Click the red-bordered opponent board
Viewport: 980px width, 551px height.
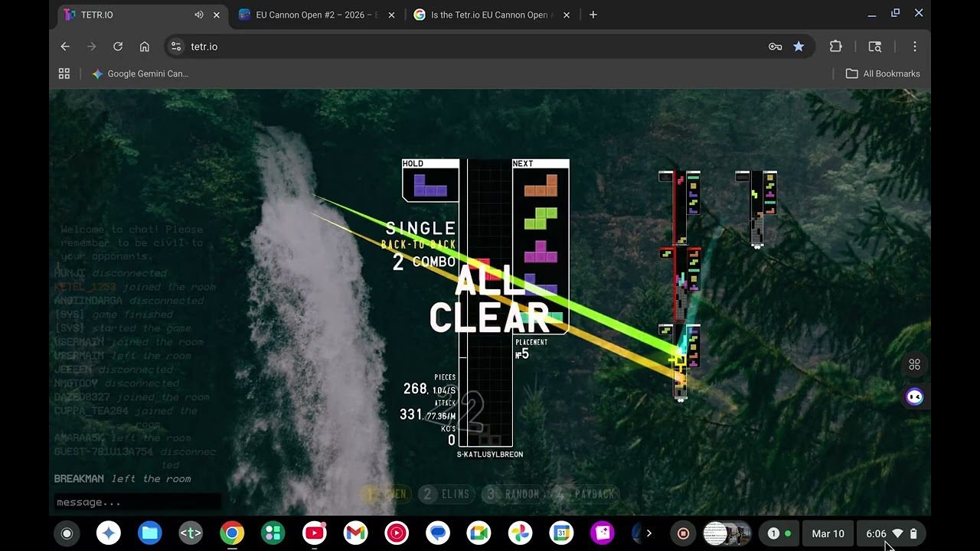coord(681,284)
